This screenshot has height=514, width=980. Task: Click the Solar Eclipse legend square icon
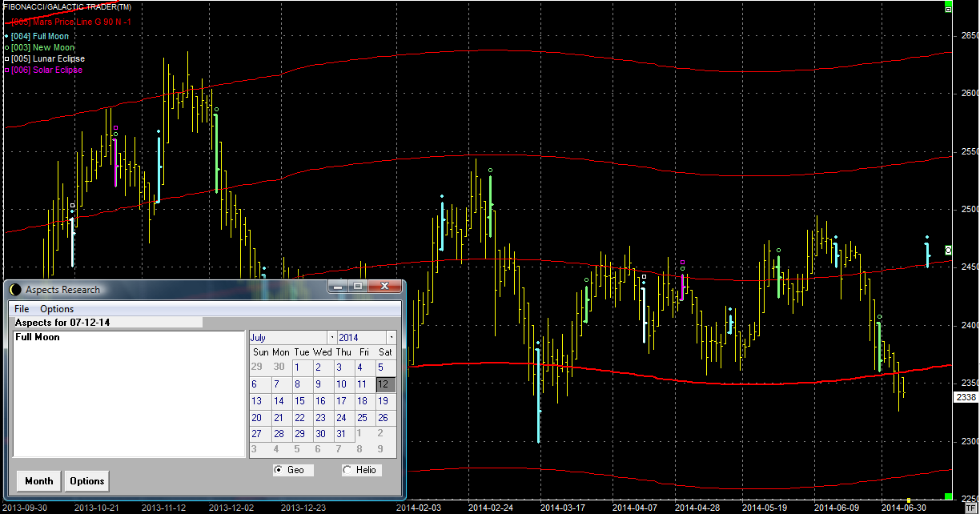pos(6,70)
